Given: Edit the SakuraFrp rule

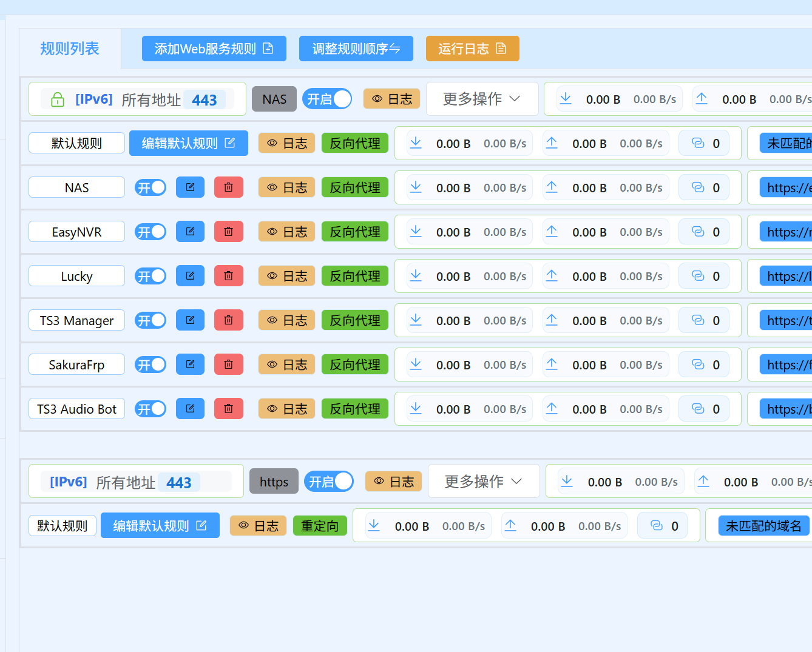Looking at the screenshot, I should point(190,365).
